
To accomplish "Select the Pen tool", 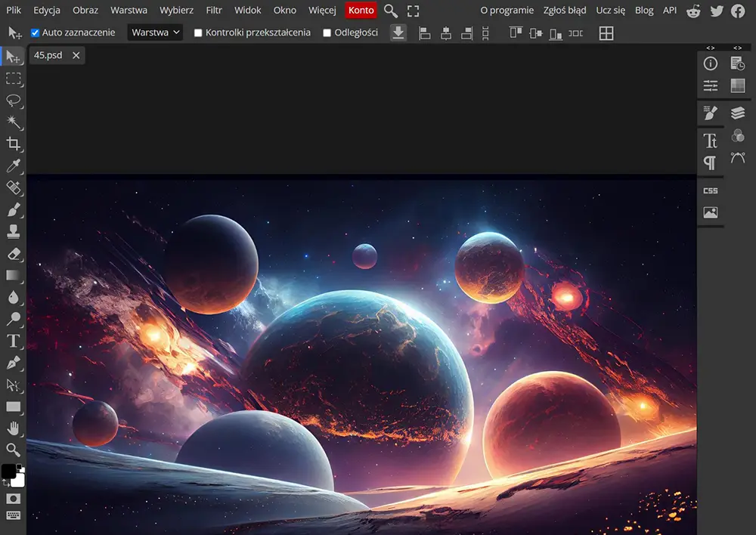I will (x=13, y=363).
